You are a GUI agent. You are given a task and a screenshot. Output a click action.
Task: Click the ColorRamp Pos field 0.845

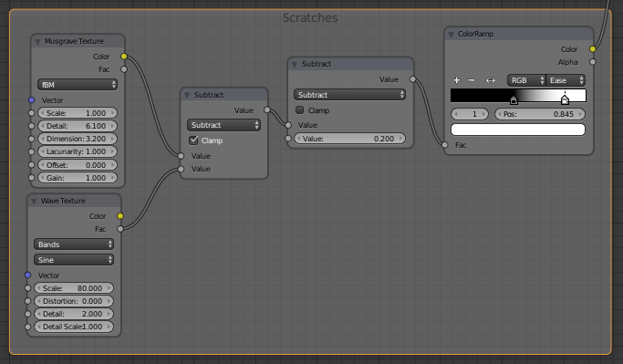point(540,114)
